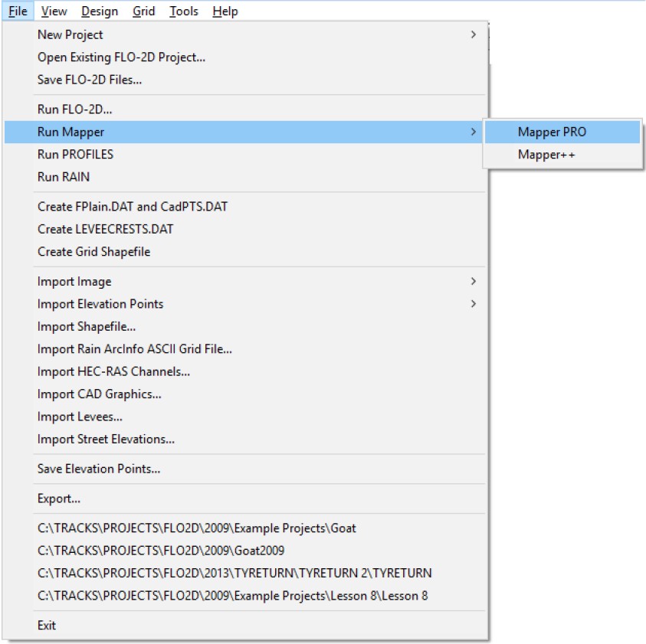Select Import Levees option
This screenshot has width=646, height=644.
pos(80,417)
